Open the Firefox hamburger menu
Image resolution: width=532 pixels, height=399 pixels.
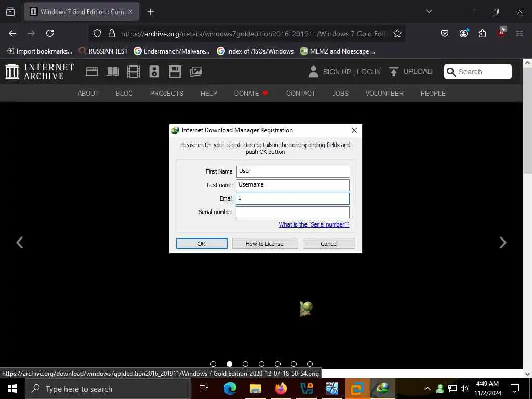520,33
